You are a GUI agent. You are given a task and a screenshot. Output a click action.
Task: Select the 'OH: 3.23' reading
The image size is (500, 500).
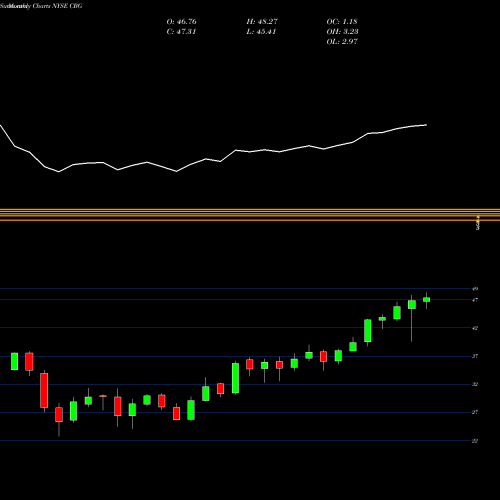[x=342, y=32]
